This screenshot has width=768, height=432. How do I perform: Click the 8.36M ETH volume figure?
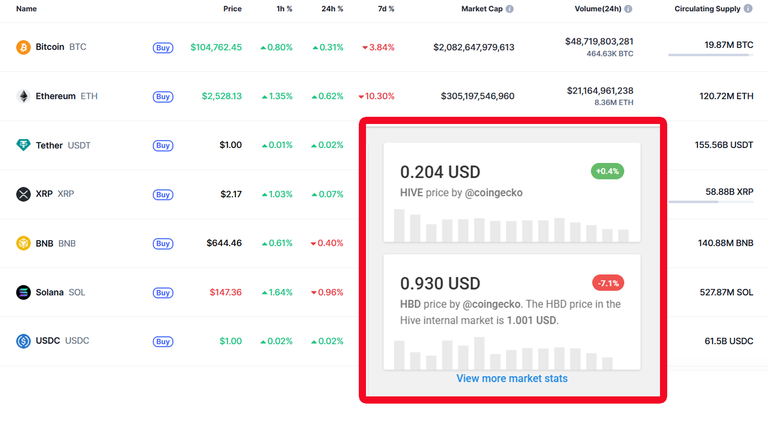tap(614, 103)
